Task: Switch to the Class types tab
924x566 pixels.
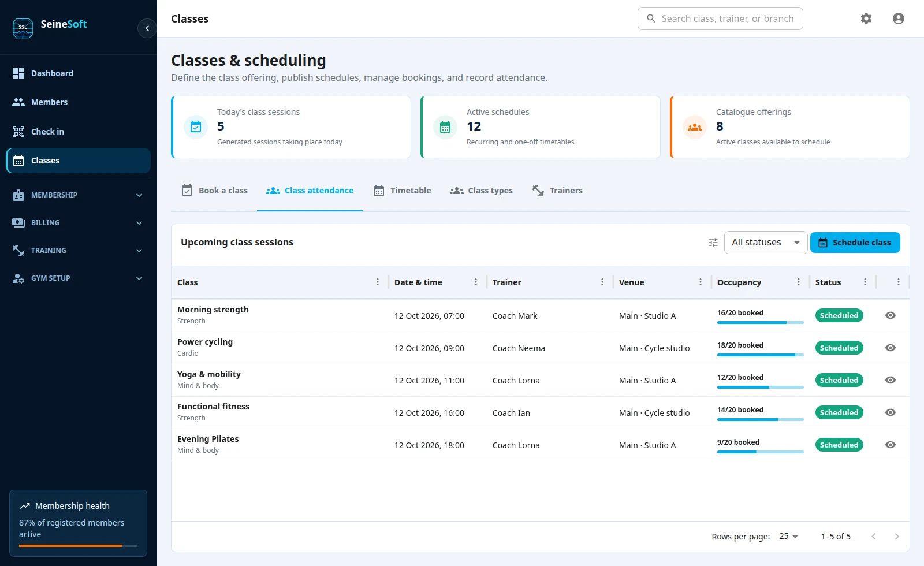Action: (x=481, y=191)
